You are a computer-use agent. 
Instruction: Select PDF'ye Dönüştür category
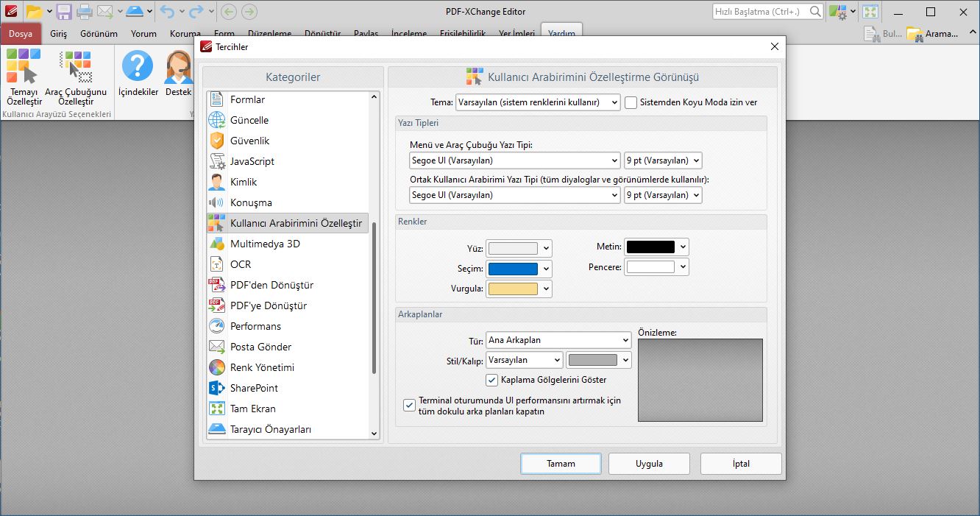pos(288,305)
